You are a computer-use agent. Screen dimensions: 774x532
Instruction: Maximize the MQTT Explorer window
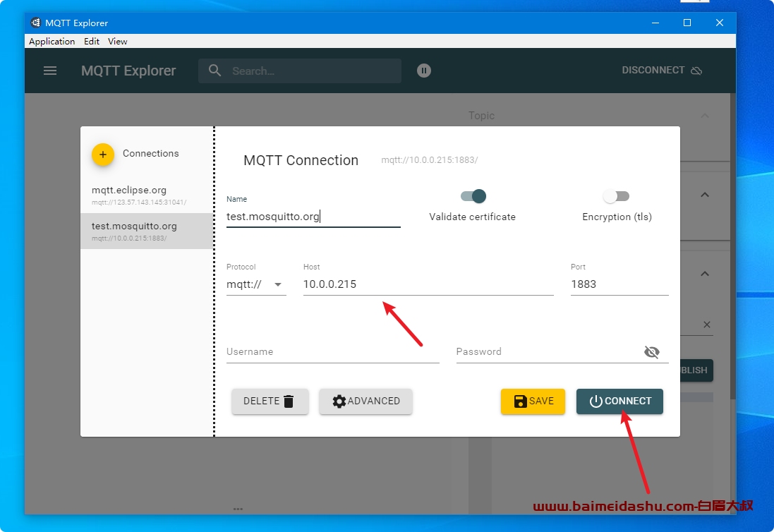[x=687, y=23]
